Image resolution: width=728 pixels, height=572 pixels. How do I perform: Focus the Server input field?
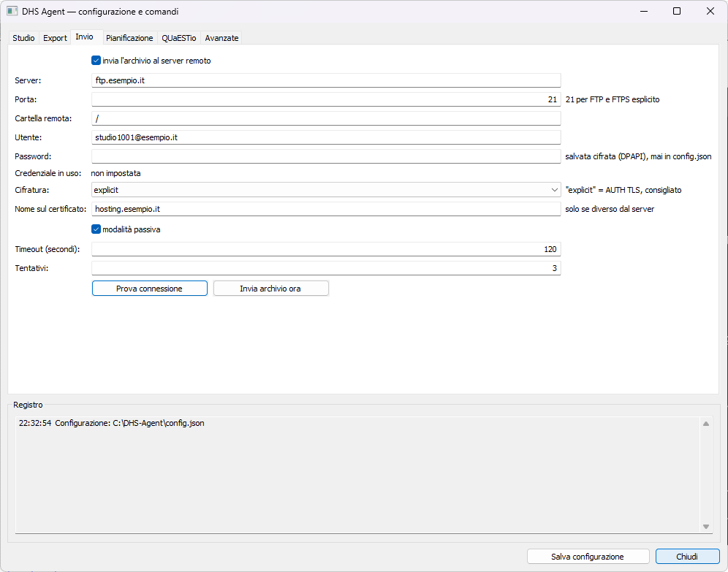pyautogui.click(x=326, y=80)
